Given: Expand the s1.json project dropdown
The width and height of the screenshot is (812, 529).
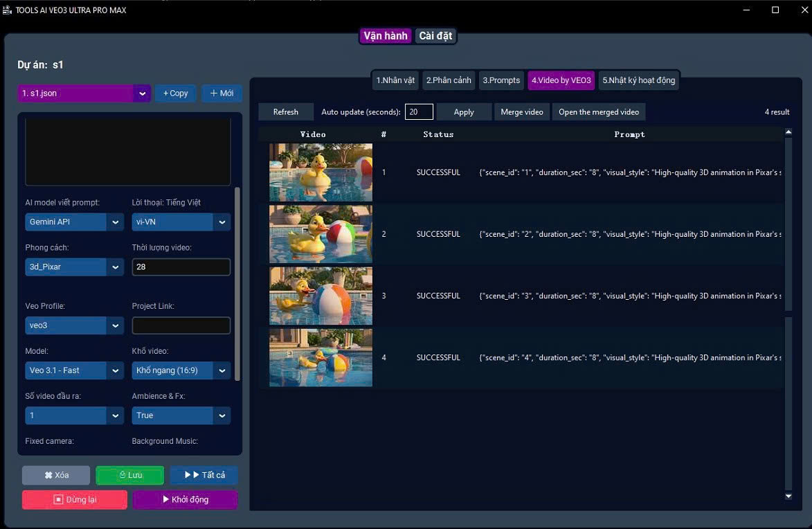Looking at the screenshot, I should (x=142, y=93).
